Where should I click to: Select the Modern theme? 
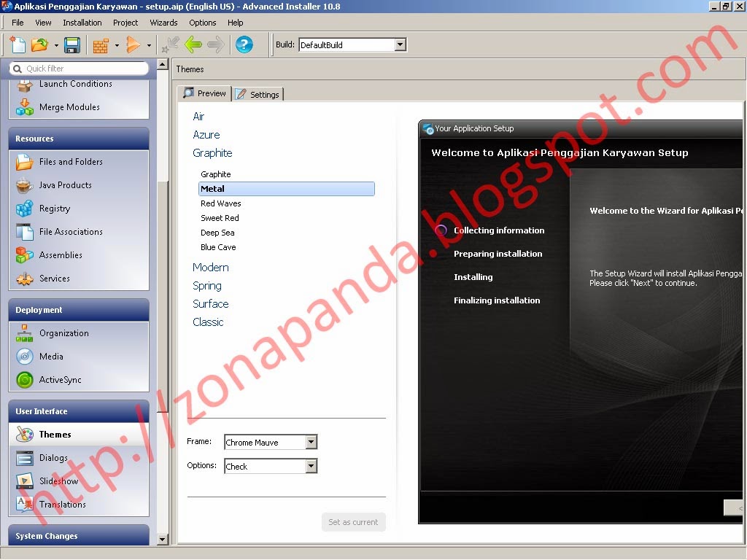211,268
